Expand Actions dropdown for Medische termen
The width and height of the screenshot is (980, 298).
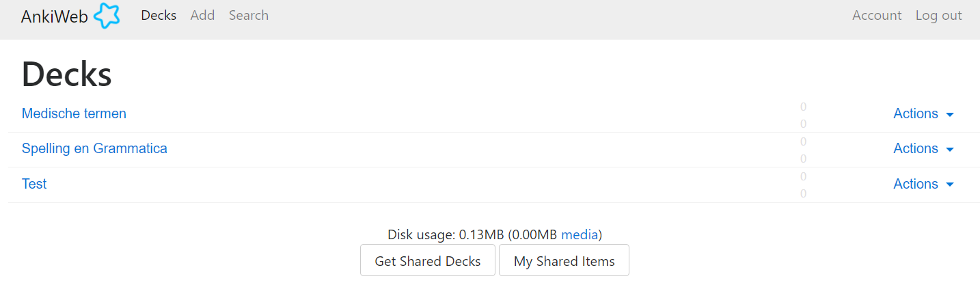coord(916,113)
